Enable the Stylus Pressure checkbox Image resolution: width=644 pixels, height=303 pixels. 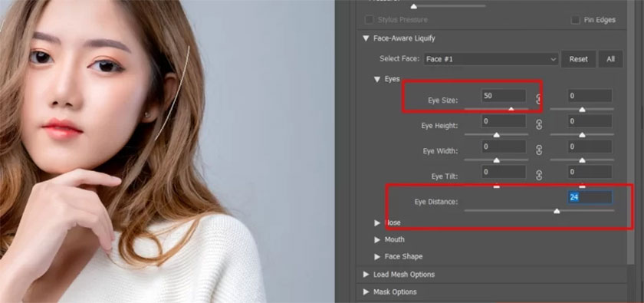370,20
